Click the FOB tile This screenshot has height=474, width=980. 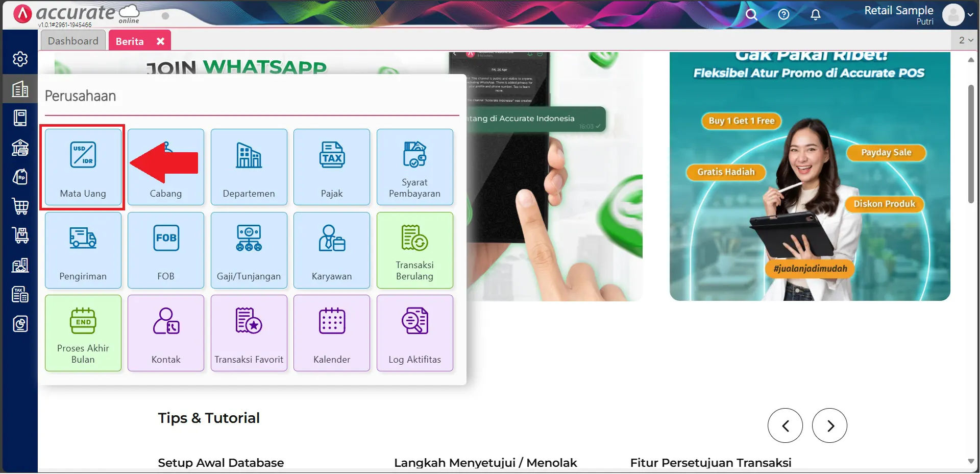166,250
